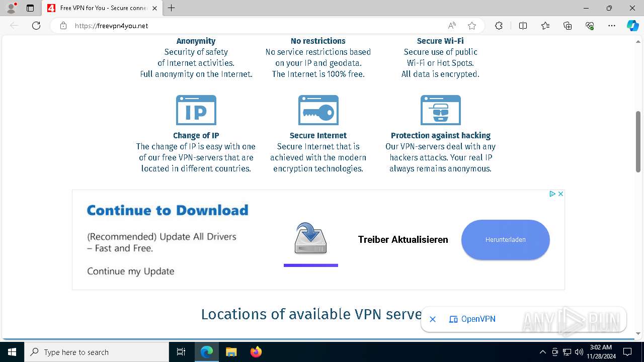Show hidden system tray icons
Screen dimensions: 644x362
[x=542, y=352]
